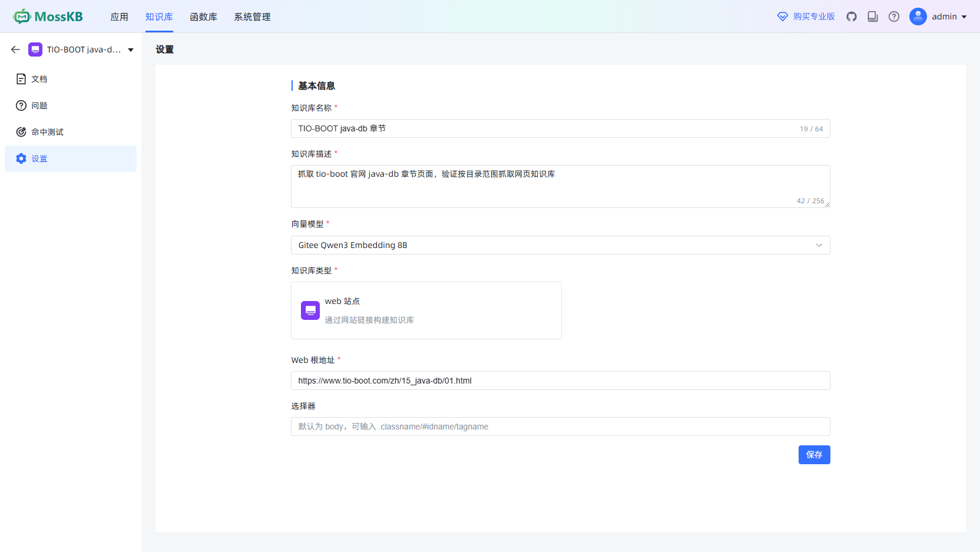Open the 系统管理 menu
Image resolution: width=980 pixels, height=552 pixels.
(253, 17)
